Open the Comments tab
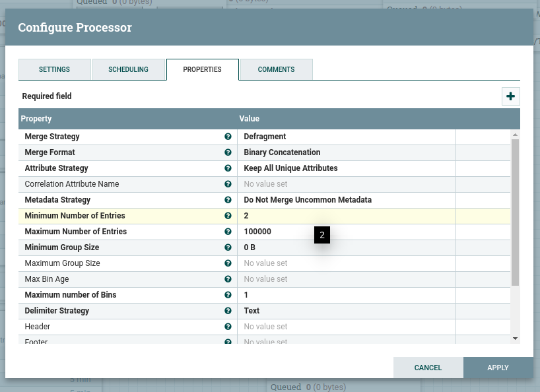 [x=276, y=69]
